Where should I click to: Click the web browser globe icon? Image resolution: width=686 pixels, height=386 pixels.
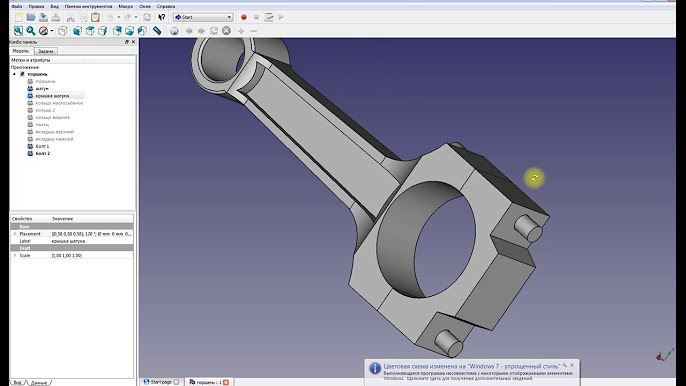tap(174, 31)
